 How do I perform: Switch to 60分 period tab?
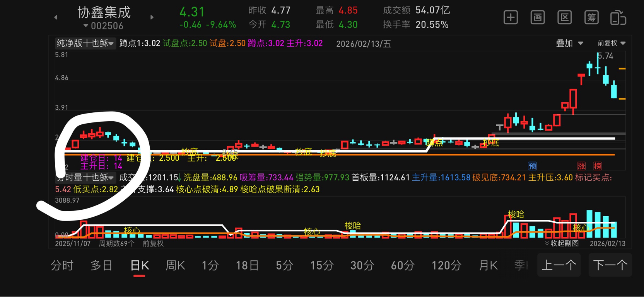click(x=403, y=266)
